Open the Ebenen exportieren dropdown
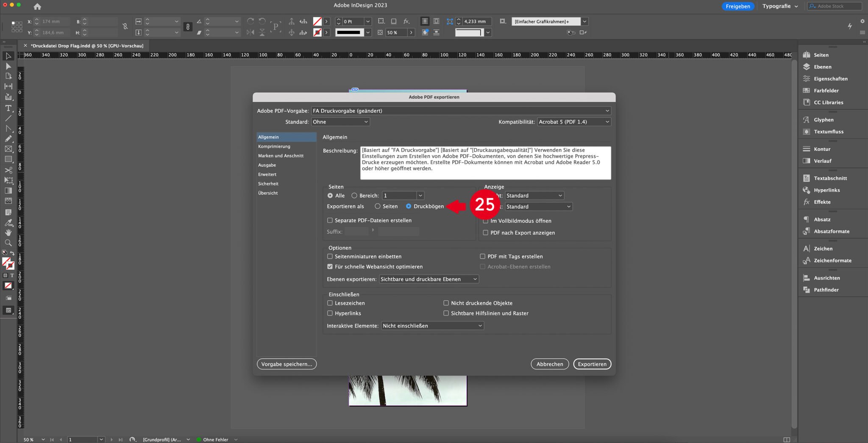Image resolution: width=868 pixels, height=443 pixels. pyautogui.click(x=428, y=279)
